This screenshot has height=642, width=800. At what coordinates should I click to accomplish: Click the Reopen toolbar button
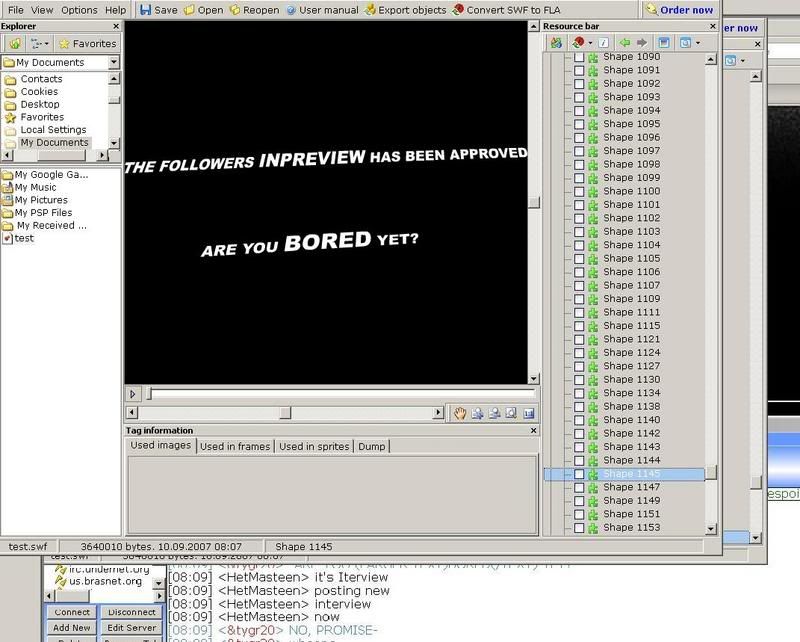coord(254,10)
